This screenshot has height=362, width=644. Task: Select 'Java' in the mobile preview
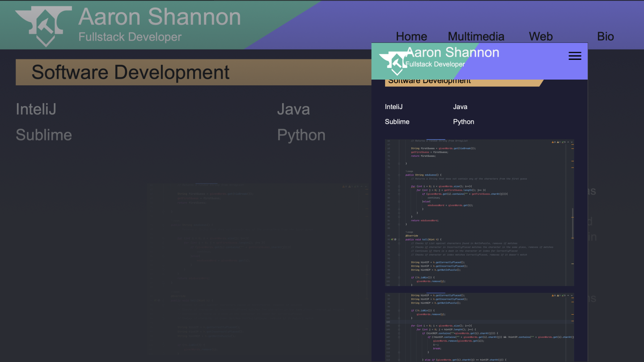click(460, 107)
